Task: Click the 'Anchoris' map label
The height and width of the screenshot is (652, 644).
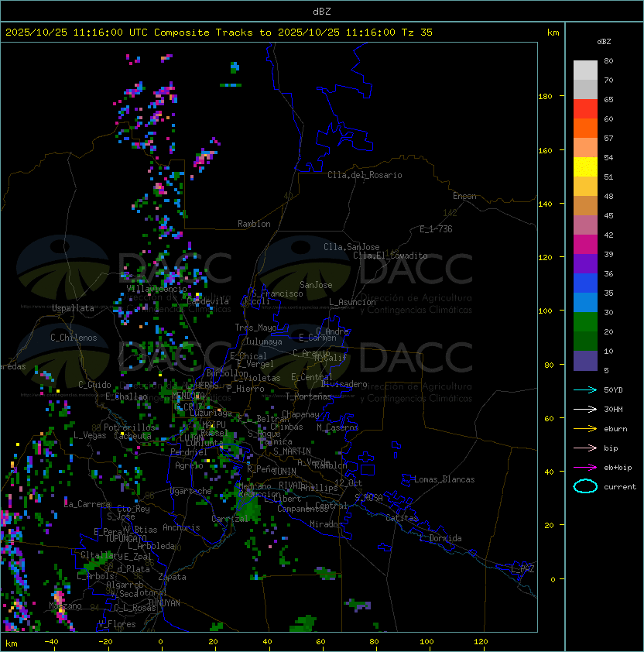Action: click(x=181, y=527)
